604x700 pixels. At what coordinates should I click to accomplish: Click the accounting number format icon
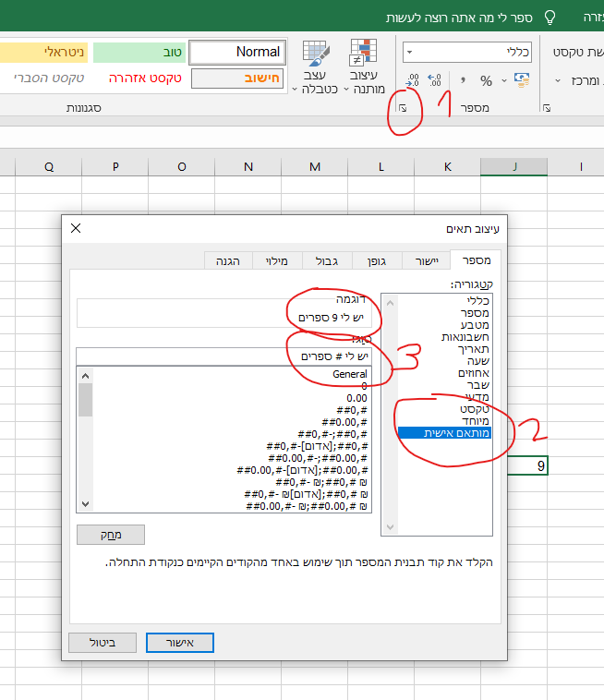coord(522,80)
